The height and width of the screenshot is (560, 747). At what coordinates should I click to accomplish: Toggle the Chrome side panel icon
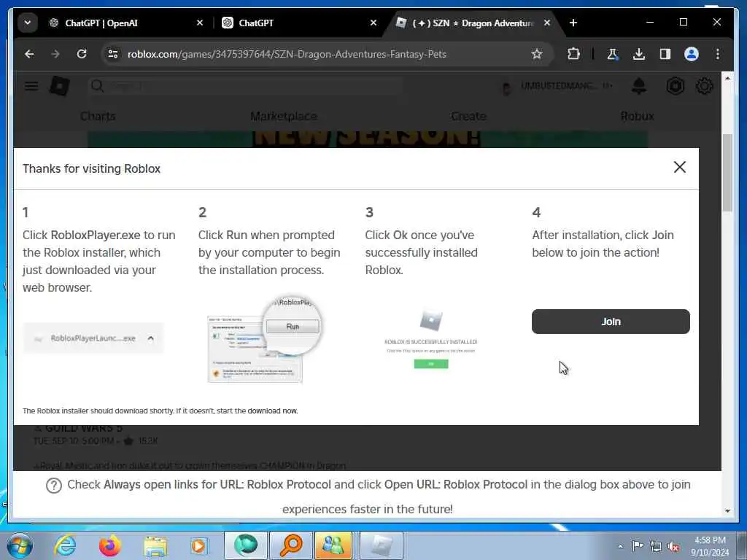tap(665, 54)
